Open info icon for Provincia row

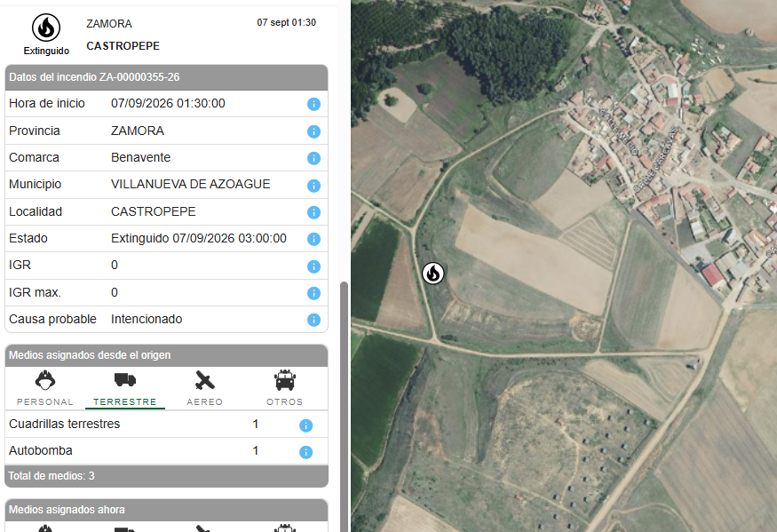[313, 131]
